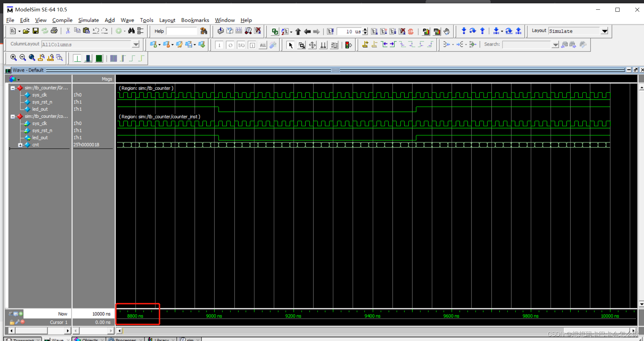Click the Help text input field
This screenshot has height=341, width=644.
[181, 31]
